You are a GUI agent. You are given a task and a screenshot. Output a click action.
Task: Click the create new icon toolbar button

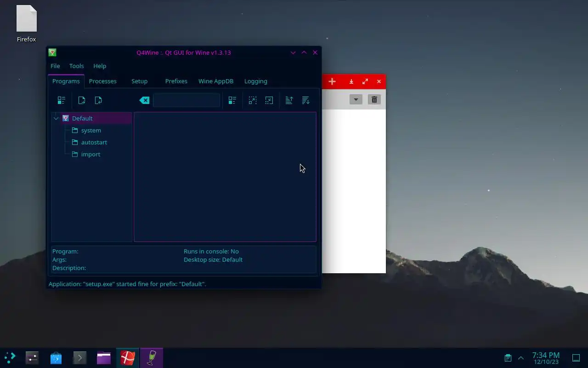point(61,100)
